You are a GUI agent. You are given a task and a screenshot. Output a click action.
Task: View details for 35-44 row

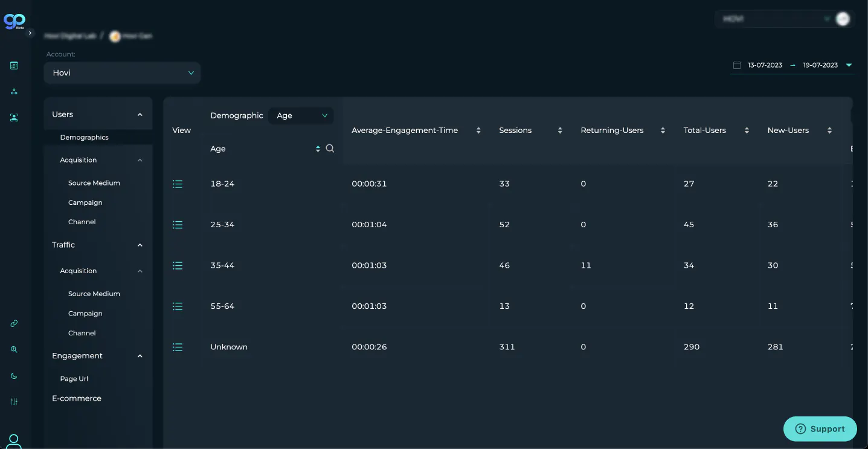pos(178,265)
